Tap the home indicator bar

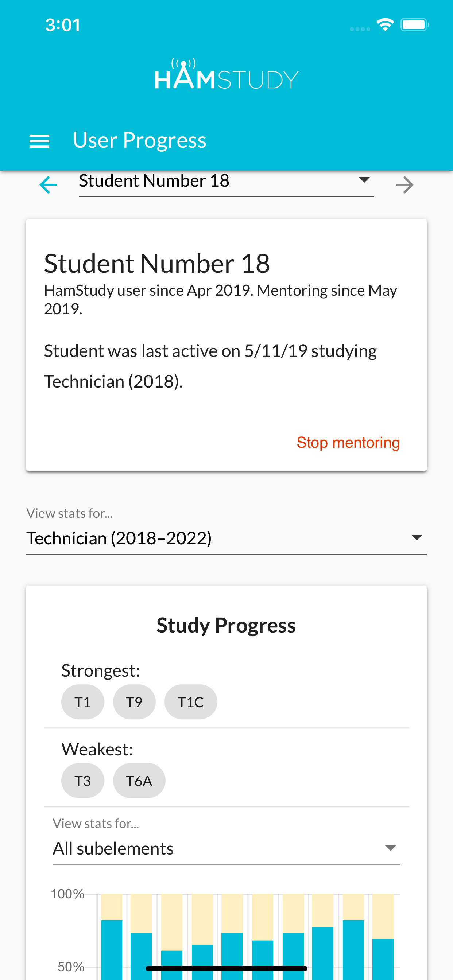[x=226, y=968]
